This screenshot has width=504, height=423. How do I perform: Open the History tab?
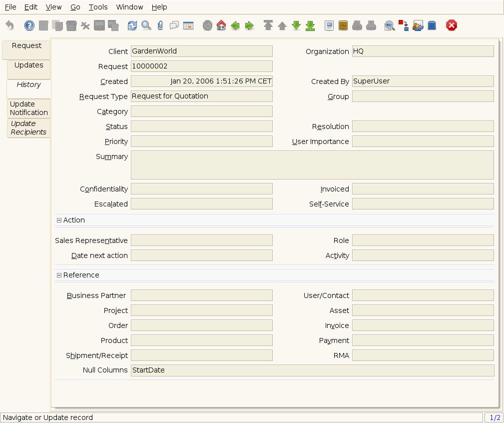point(28,85)
